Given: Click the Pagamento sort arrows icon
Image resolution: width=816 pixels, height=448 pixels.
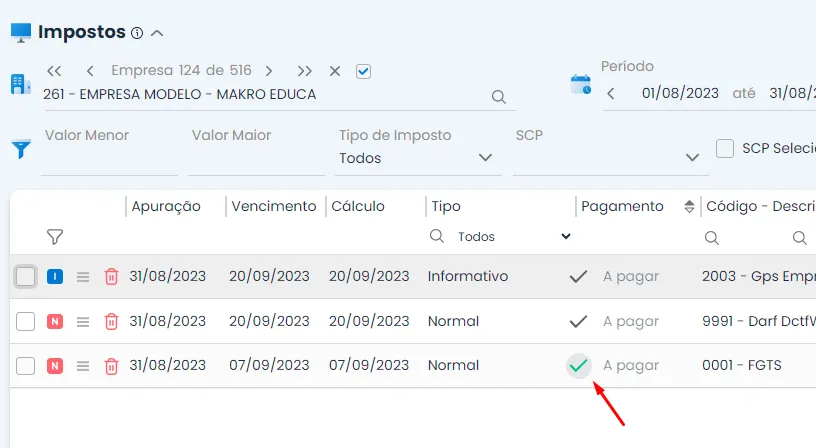Looking at the screenshot, I should (689, 207).
